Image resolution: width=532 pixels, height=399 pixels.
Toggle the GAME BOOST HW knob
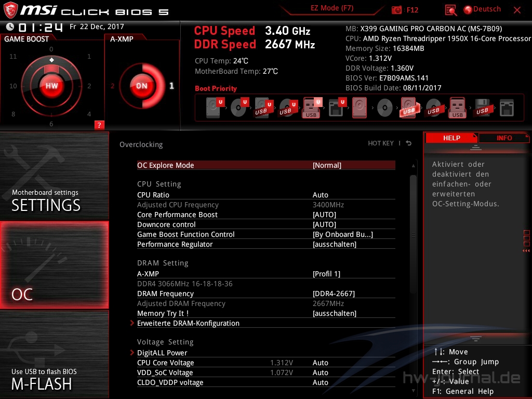pos(51,86)
